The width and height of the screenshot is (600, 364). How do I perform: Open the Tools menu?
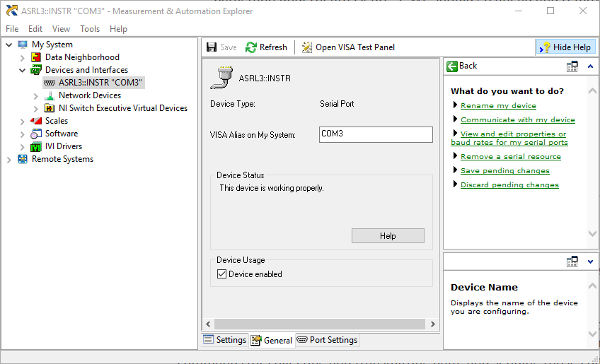point(90,29)
